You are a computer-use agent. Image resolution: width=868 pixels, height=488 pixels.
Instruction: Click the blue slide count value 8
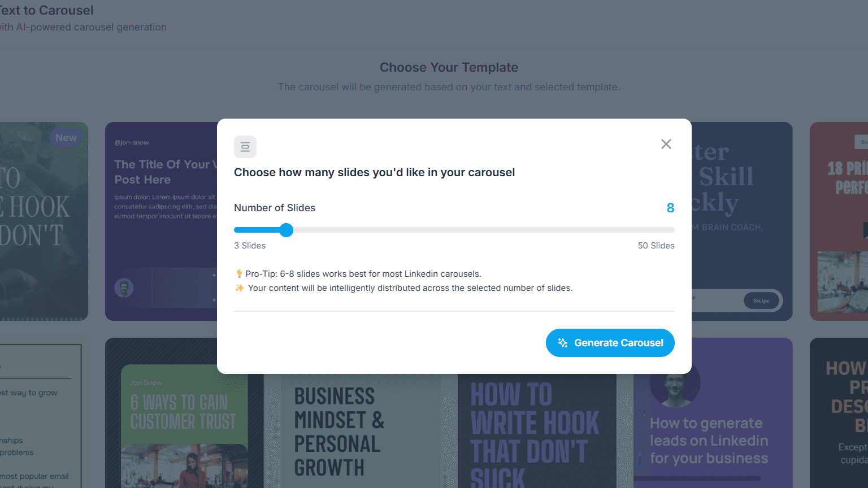point(670,208)
